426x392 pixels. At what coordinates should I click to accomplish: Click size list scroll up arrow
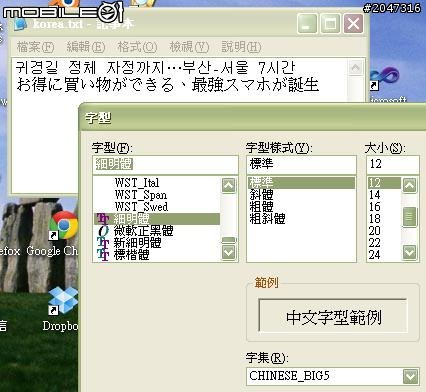click(x=410, y=185)
